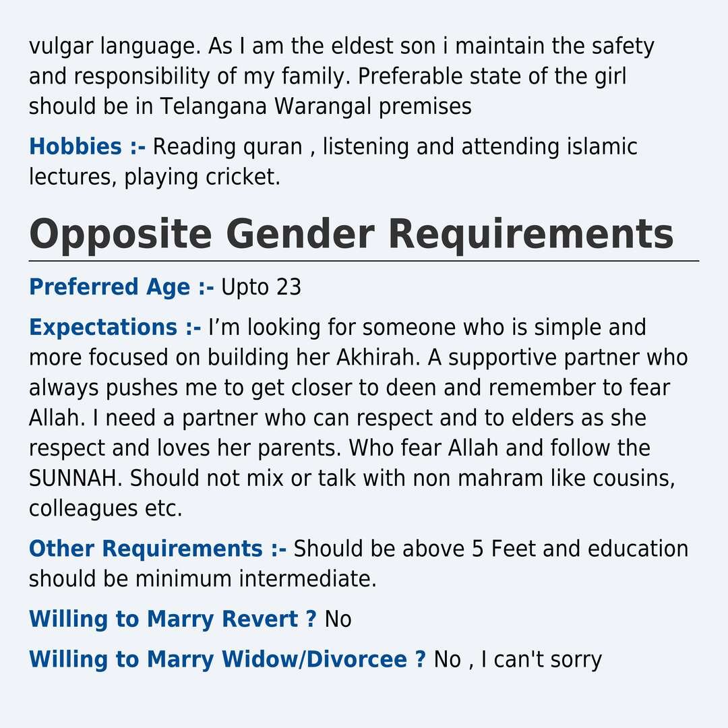
Task: Select the "Opposite Gender Requirements" heading
Action: coord(351,234)
